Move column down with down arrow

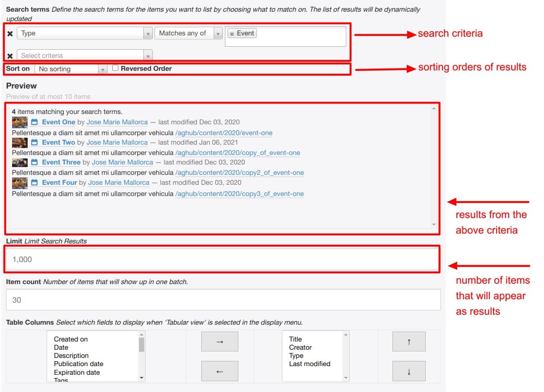pyautogui.click(x=408, y=371)
